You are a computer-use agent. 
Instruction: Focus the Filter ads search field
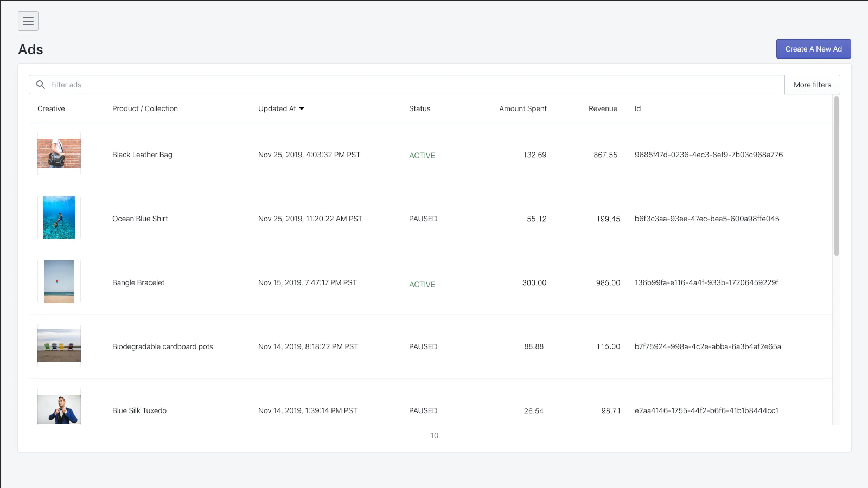[x=407, y=85]
